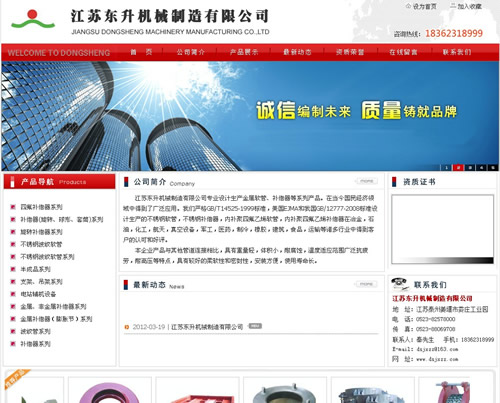This screenshot has height=403, width=500.
Task: Switch banner to slide 3
Action: click(470, 168)
